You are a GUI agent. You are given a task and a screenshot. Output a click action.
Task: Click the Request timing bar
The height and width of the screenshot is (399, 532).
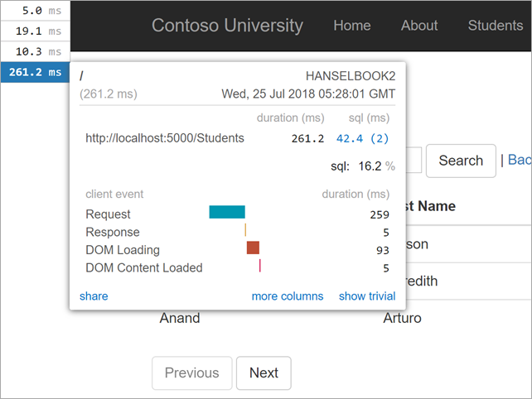[x=227, y=212]
